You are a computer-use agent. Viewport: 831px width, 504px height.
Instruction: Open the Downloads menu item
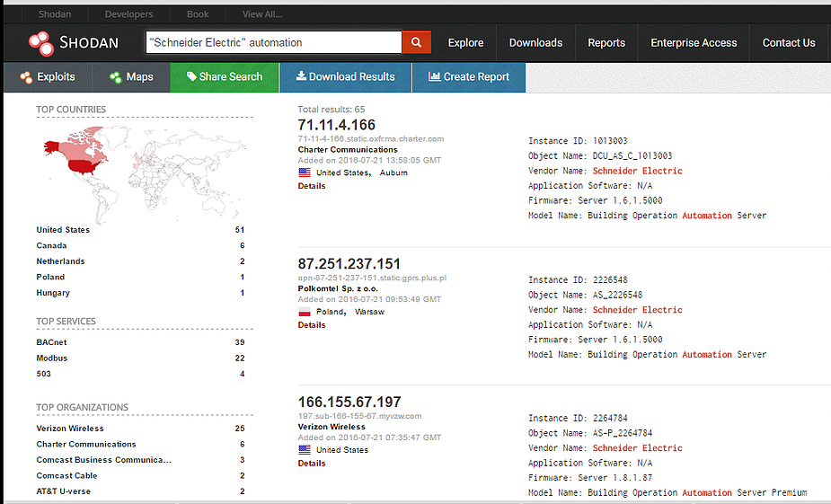pos(535,43)
